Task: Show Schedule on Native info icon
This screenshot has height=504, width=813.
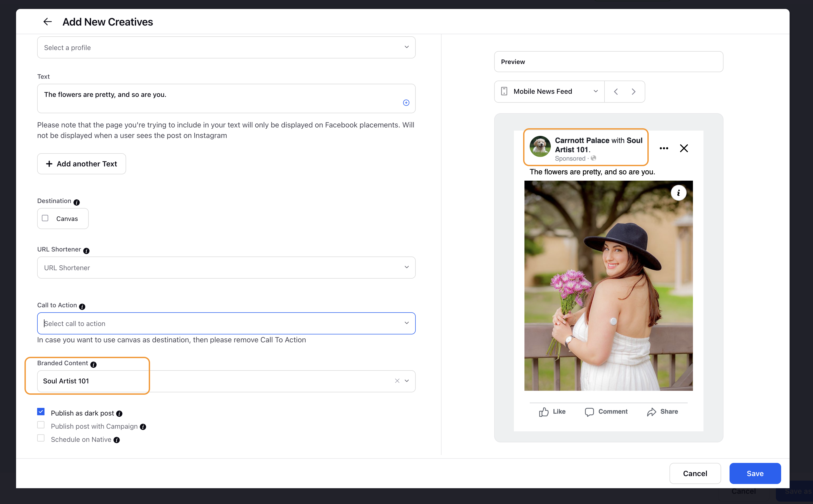Action: [117, 440]
